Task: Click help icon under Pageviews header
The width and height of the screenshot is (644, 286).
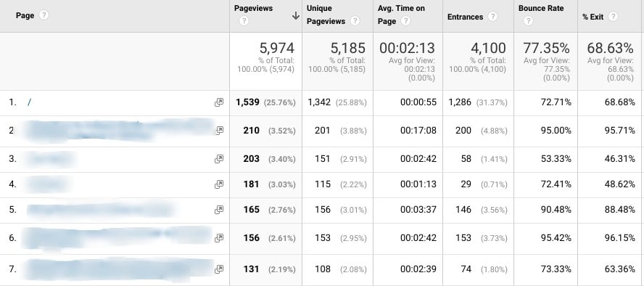Action: [x=244, y=21]
